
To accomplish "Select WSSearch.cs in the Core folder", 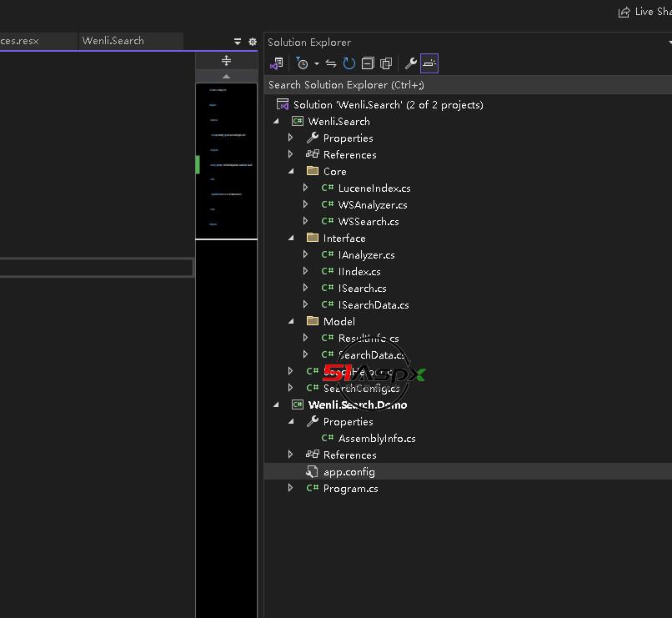I will (x=369, y=222).
